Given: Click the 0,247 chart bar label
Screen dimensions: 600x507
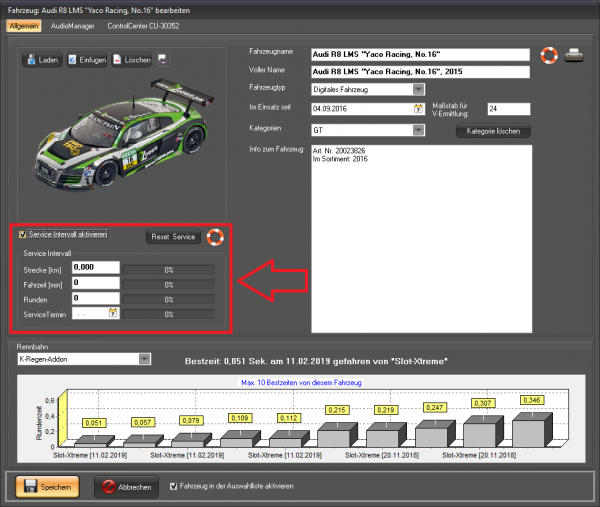Looking at the screenshot, I should pos(434,408).
